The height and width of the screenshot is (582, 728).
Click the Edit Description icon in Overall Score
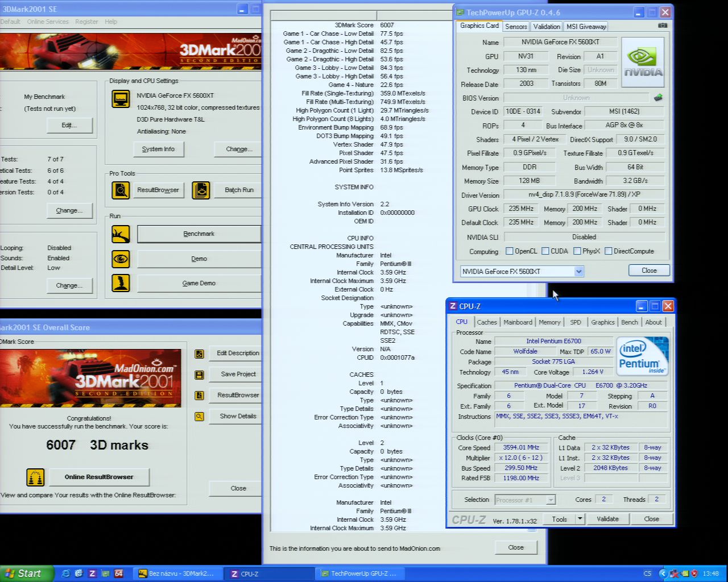pos(199,354)
